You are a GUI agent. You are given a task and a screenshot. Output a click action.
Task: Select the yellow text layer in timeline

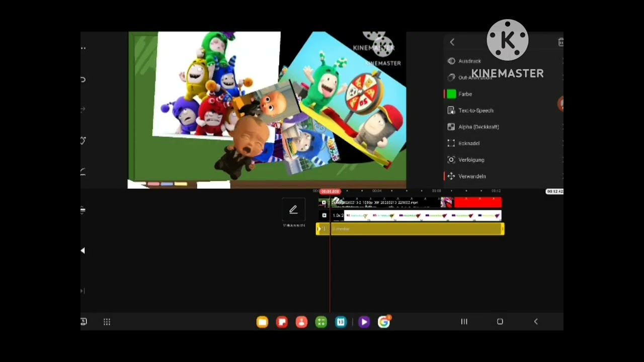(x=410, y=229)
